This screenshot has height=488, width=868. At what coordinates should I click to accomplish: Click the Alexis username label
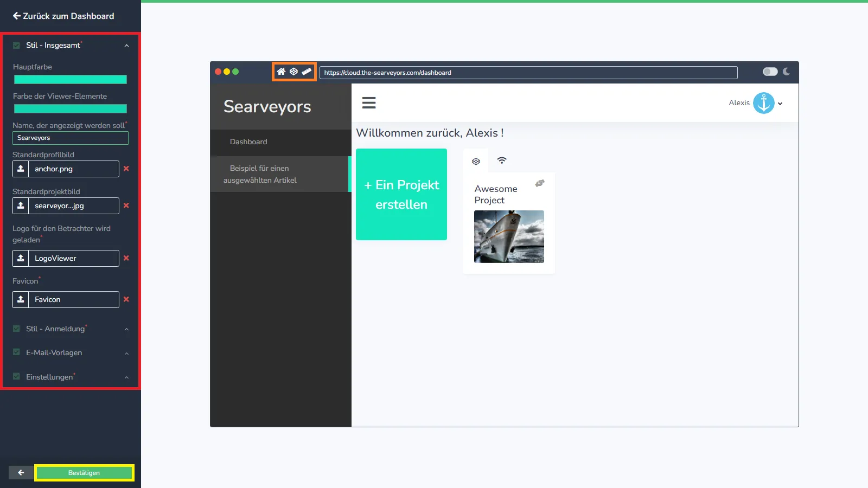pos(739,102)
